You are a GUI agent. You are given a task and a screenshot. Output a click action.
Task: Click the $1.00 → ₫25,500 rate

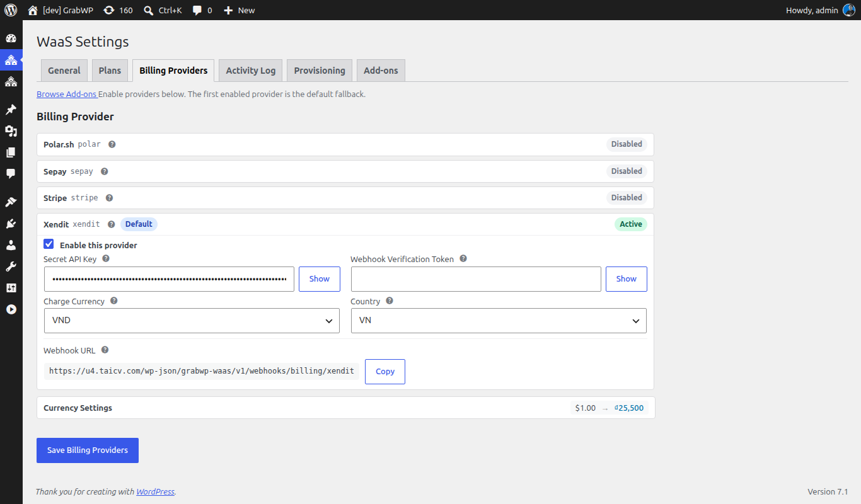pos(610,408)
